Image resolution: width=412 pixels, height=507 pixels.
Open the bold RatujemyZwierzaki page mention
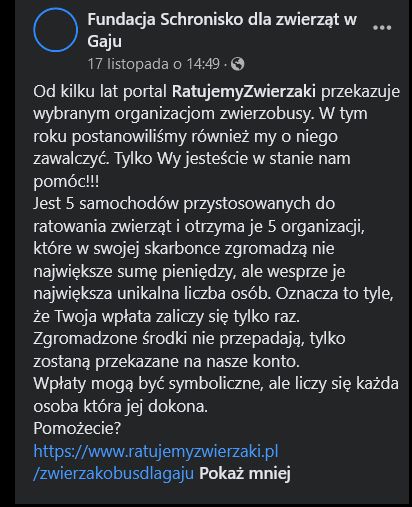[244, 92]
